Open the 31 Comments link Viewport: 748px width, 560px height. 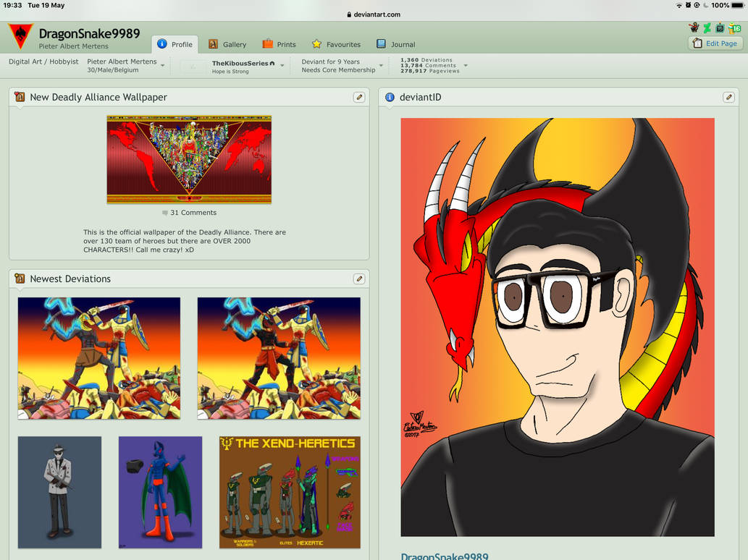[x=193, y=213]
